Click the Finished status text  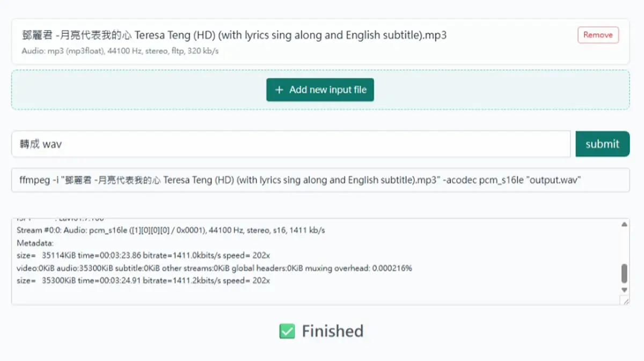pyautogui.click(x=333, y=331)
